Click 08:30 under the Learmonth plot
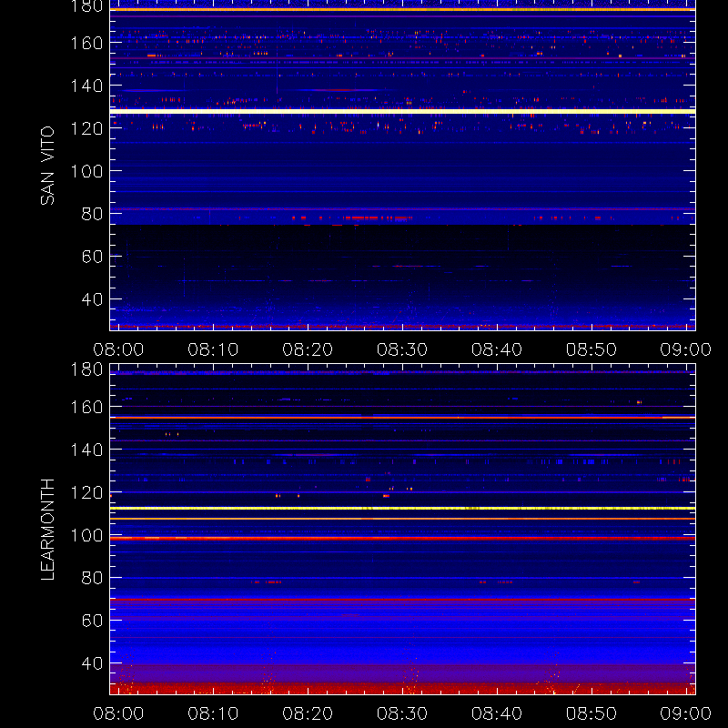The image size is (728, 728). (x=402, y=713)
